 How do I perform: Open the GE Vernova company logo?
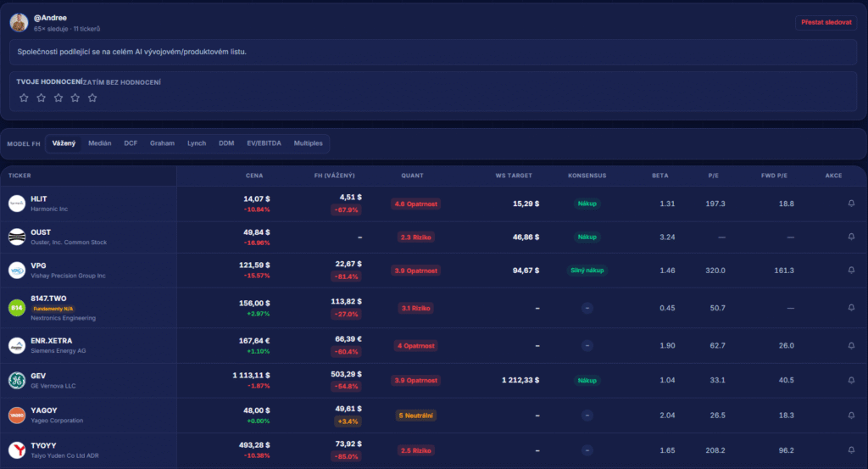17,381
